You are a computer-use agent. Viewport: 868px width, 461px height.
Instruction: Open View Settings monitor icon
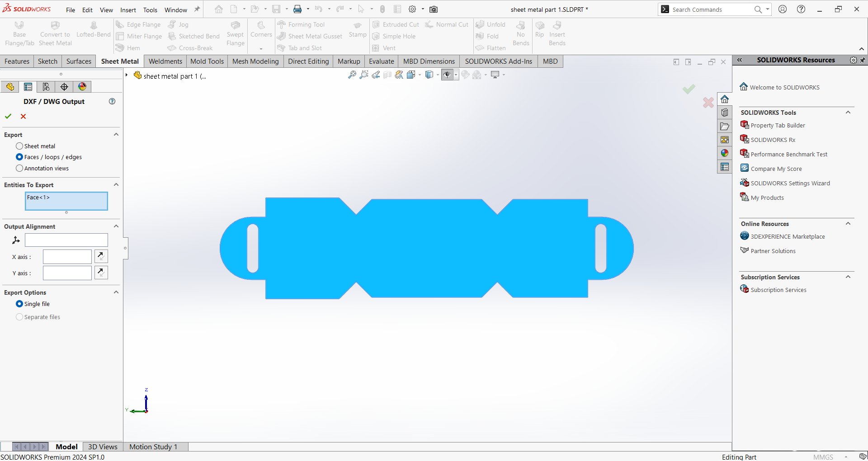pyautogui.click(x=495, y=75)
